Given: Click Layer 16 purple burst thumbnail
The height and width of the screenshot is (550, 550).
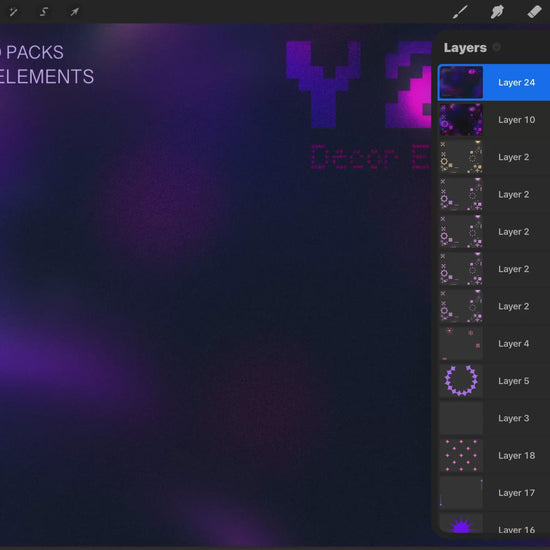Looking at the screenshot, I should (x=461, y=524).
